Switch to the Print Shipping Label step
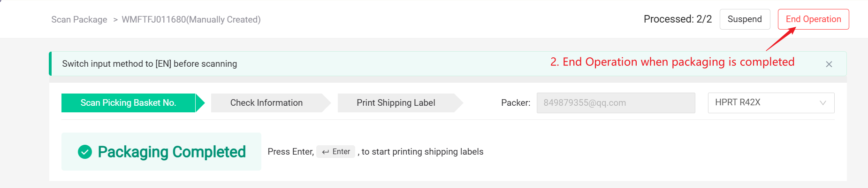Screen dimensions: 868x188 (x=396, y=103)
